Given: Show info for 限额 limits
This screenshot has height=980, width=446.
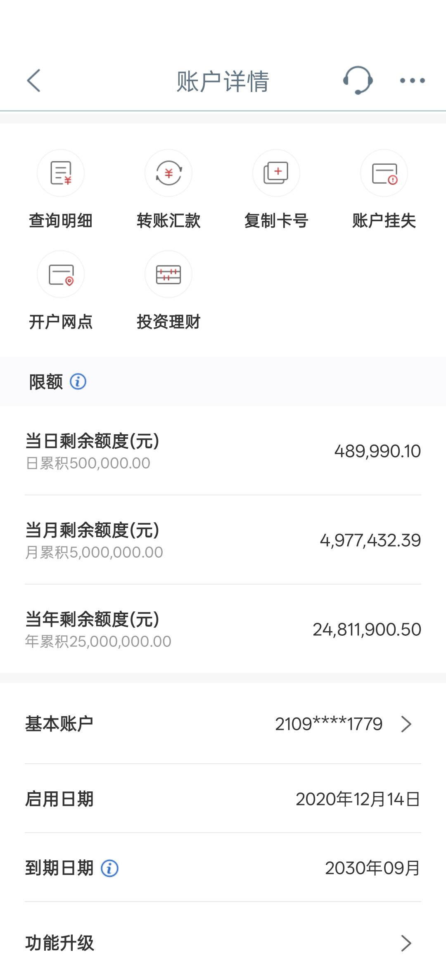Looking at the screenshot, I should click(78, 382).
